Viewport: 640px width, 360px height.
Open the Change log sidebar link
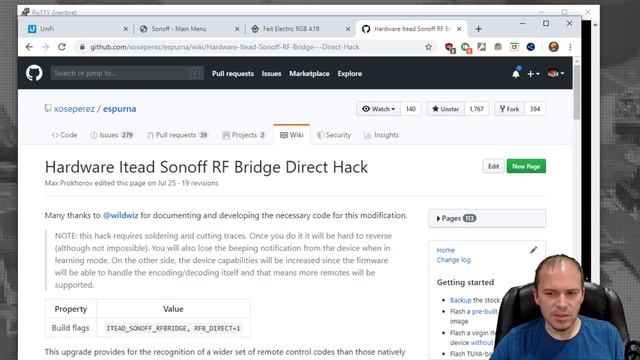(x=453, y=260)
